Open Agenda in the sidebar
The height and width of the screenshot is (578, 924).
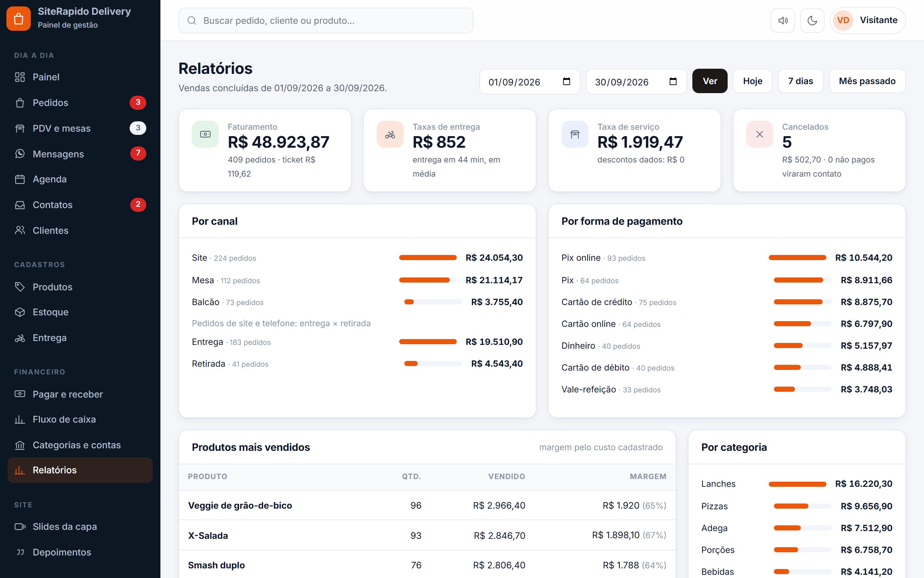(x=80, y=179)
